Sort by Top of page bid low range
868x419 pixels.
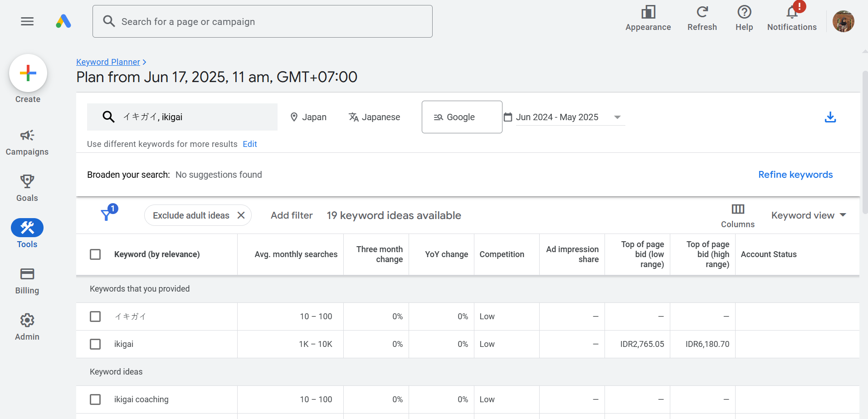[643, 254]
